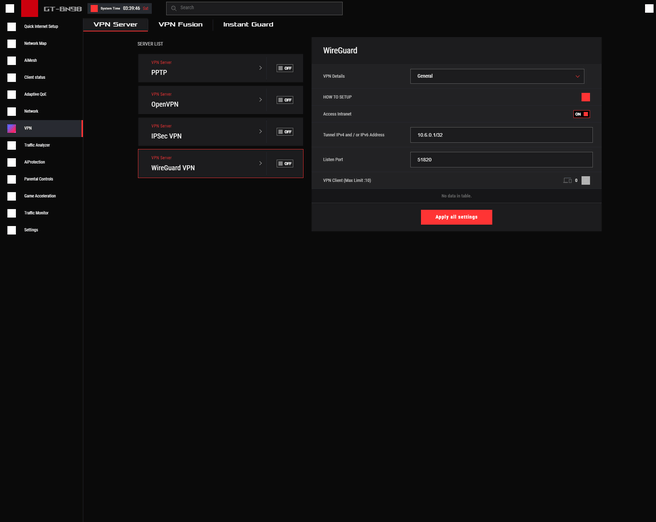Image resolution: width=656 pixels, height=522 pixels.
Task: Expand OpenVPN using its chevron arrow
Action: coord(260,100)
